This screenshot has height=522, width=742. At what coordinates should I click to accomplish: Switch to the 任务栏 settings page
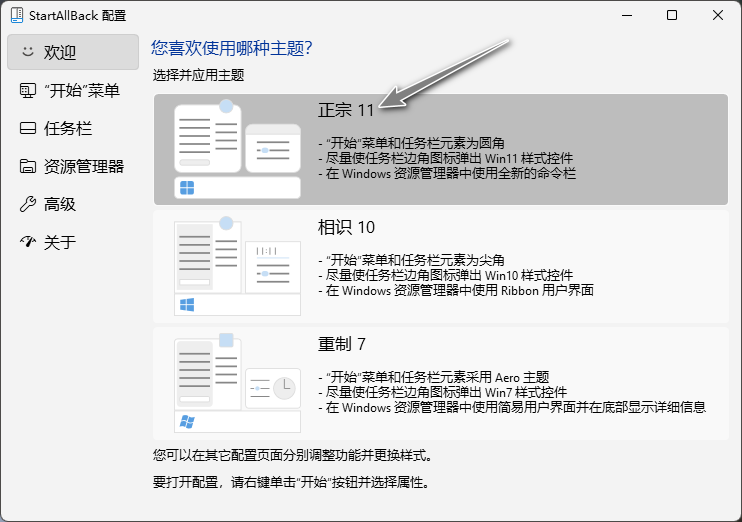[73, 128]
